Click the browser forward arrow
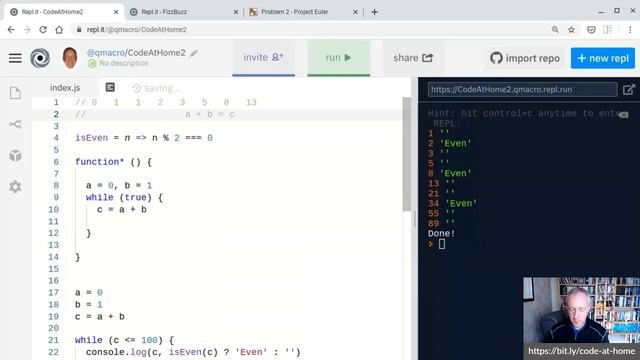This screenshot has width=640, height=360. tap(27, 29)
